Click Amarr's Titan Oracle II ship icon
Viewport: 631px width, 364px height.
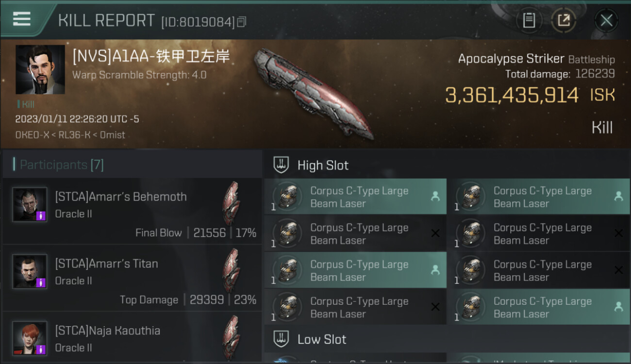232,271
